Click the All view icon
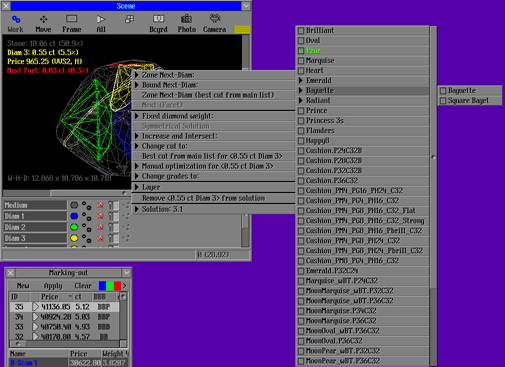This screenshot has height=367, width=505. [100, 19]
